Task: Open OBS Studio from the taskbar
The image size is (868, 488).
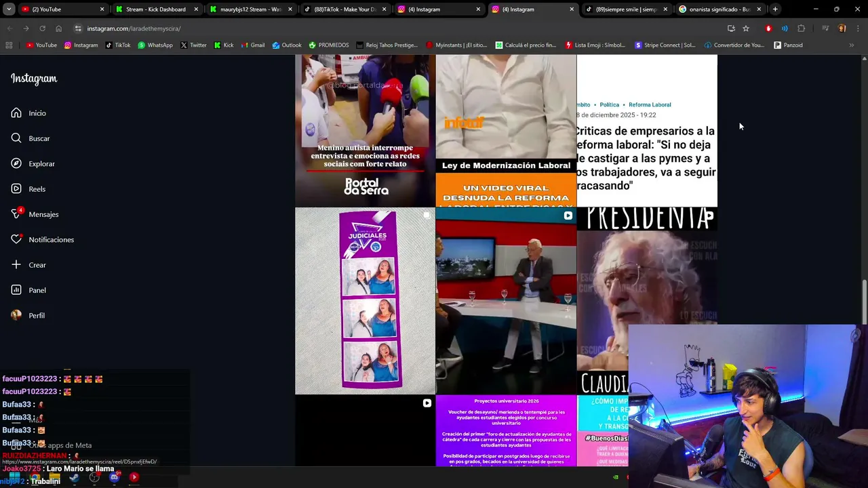Action: click(94, 478)
